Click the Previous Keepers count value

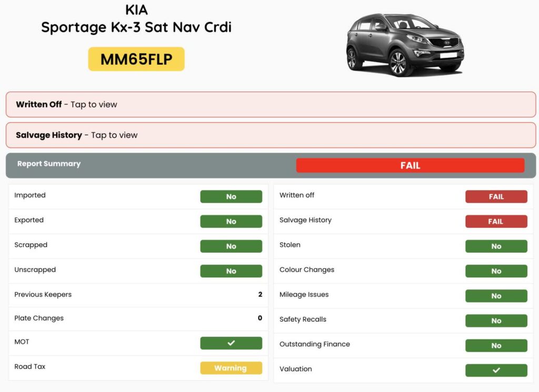click(260, 294)
